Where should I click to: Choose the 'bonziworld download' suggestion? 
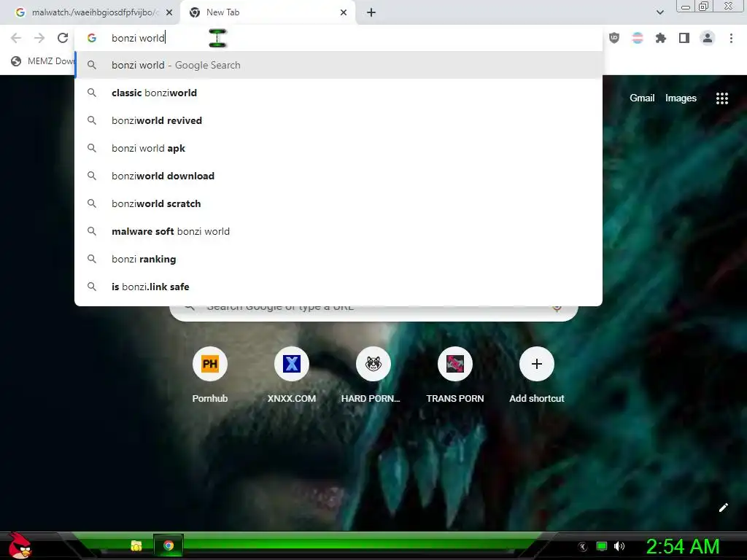(x=338, y=176)
